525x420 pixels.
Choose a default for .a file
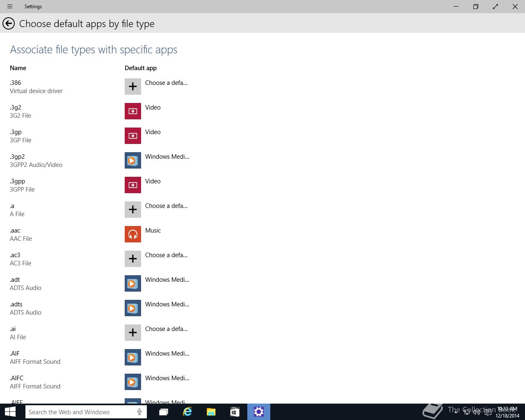(x=166, y=206)
